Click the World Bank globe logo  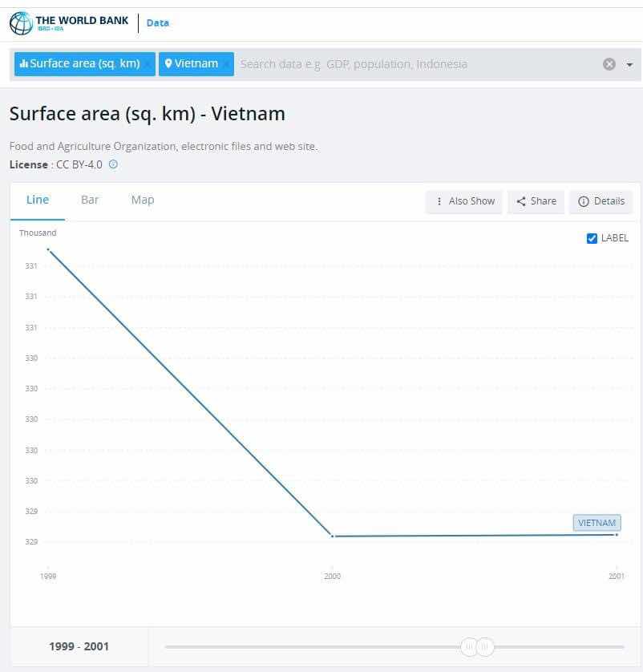point(21,23)
